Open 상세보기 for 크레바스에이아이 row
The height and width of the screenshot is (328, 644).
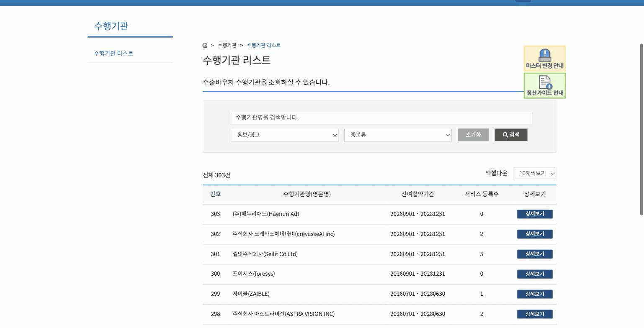point(535,234)
